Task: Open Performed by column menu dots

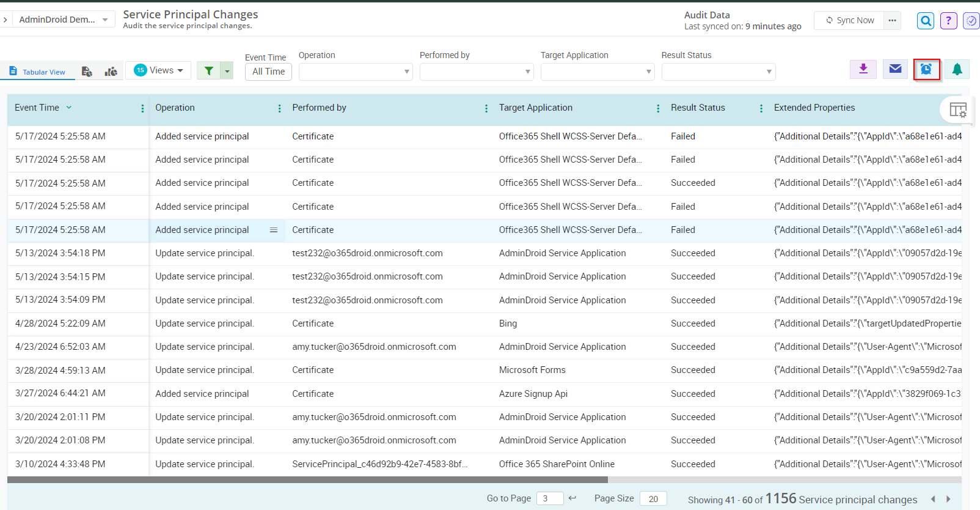Action: (486, 108)
